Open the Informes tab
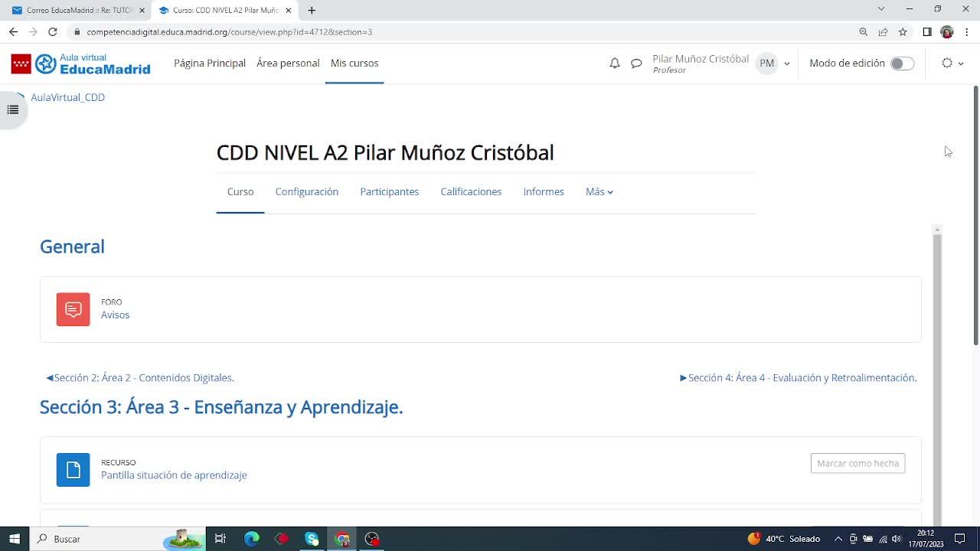 pyautogui.click(x=544, y=192)
